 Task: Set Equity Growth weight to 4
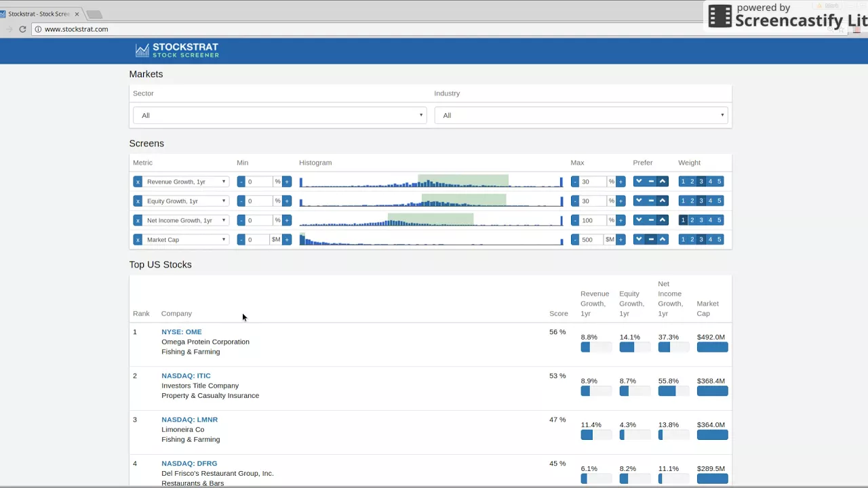(x=710, y=201)
